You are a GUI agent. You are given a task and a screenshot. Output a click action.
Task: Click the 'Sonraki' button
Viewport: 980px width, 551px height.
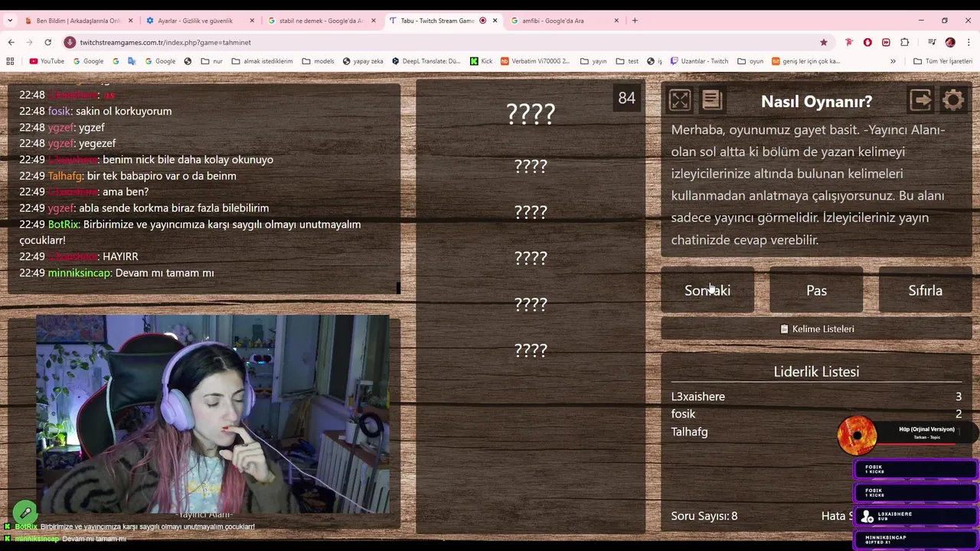(707, 291)
